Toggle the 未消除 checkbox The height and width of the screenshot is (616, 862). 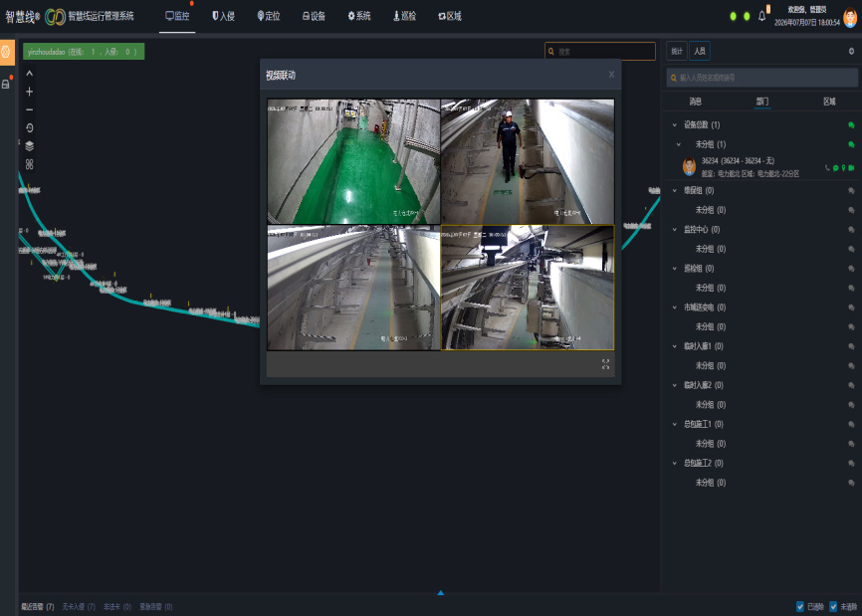click(x=833, y=607)
